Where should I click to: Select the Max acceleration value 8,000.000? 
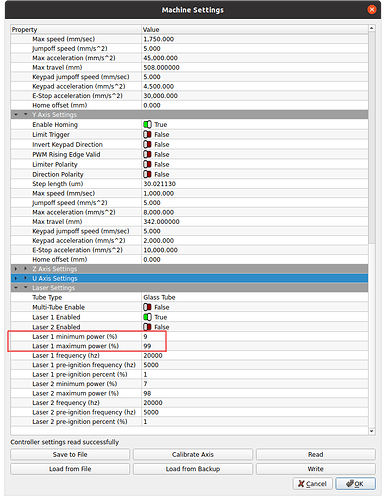point(158,212)
